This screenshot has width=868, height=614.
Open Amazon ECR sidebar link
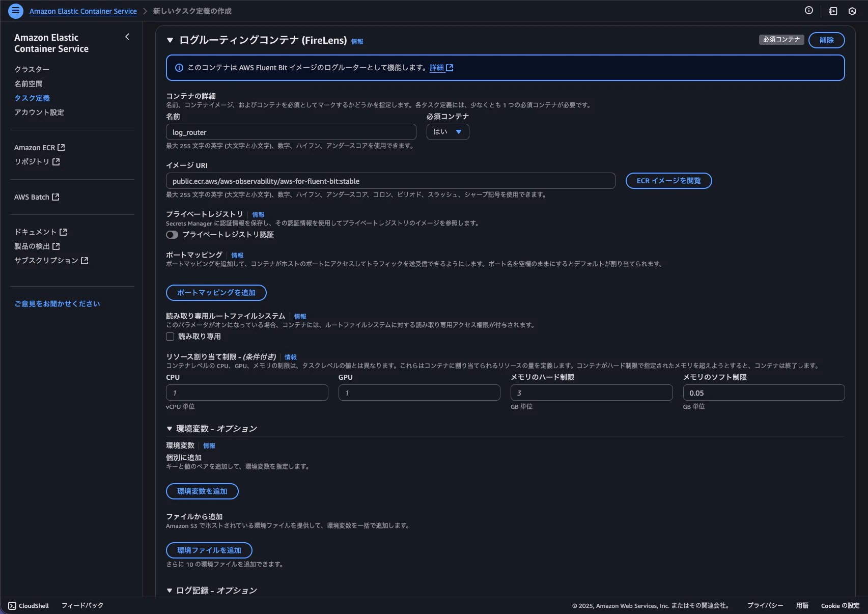tap(35, 148)
